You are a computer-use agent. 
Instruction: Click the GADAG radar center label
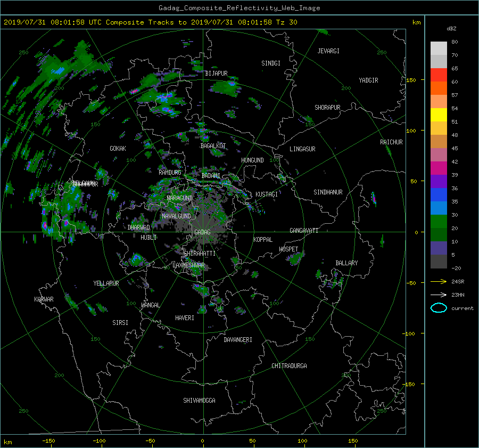pos(202,232)
